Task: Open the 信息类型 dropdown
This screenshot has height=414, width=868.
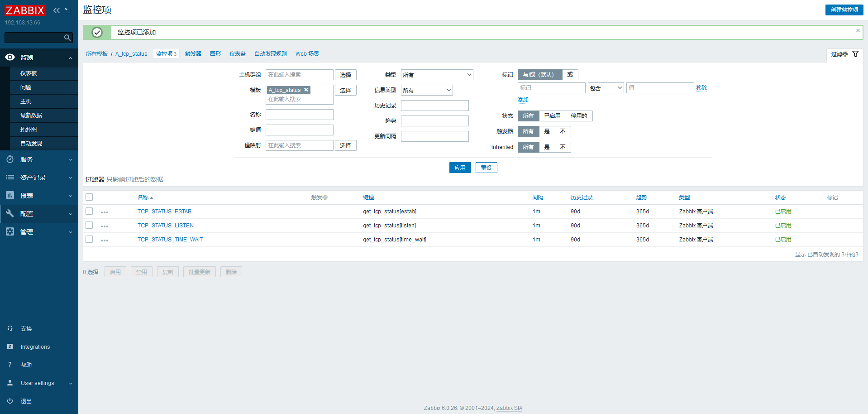Action: coord(426,90)
